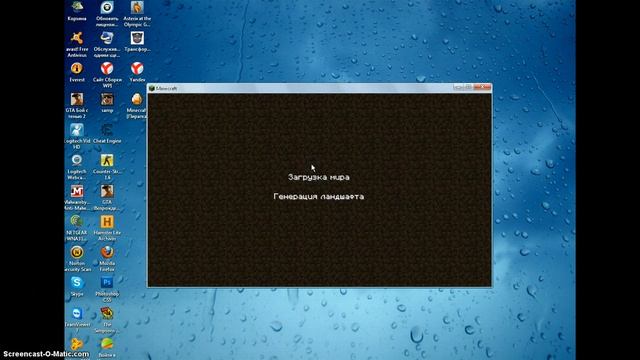Open the Обслуживание desktop shortcut
Viewport: 640px width, 360px height.
click(x=107, y=44)
